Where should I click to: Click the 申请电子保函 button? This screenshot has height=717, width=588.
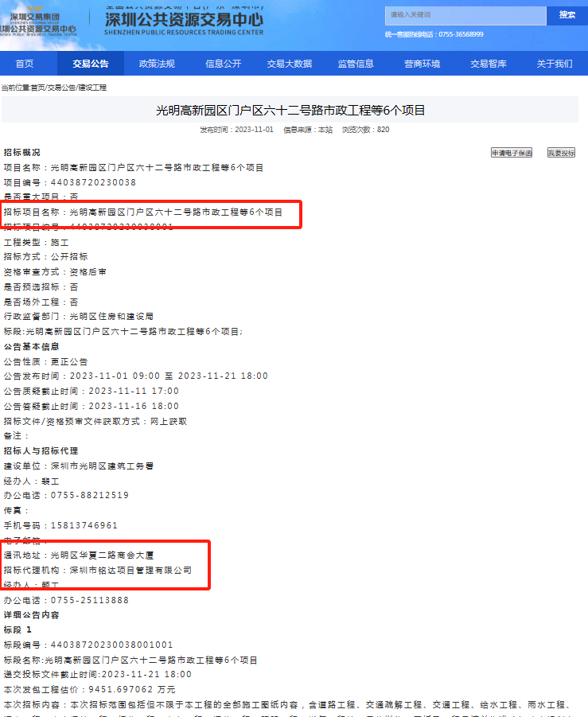[x=511, y=153]
